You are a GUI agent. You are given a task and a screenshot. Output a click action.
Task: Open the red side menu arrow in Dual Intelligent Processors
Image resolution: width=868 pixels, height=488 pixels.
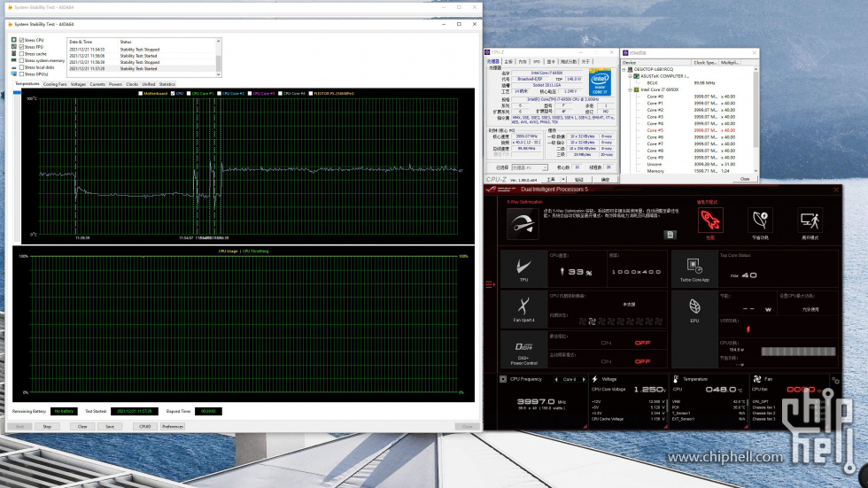[490, 284]
